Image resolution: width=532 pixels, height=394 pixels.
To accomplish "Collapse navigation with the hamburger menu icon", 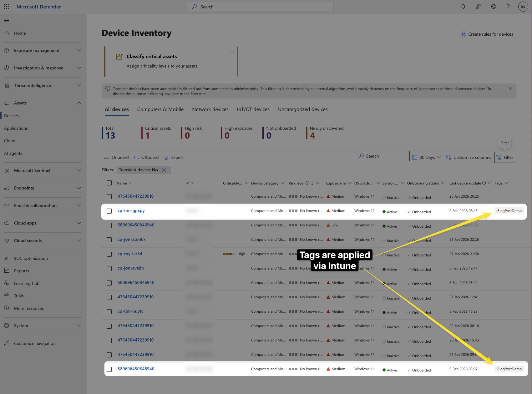I will pos(7,21).
